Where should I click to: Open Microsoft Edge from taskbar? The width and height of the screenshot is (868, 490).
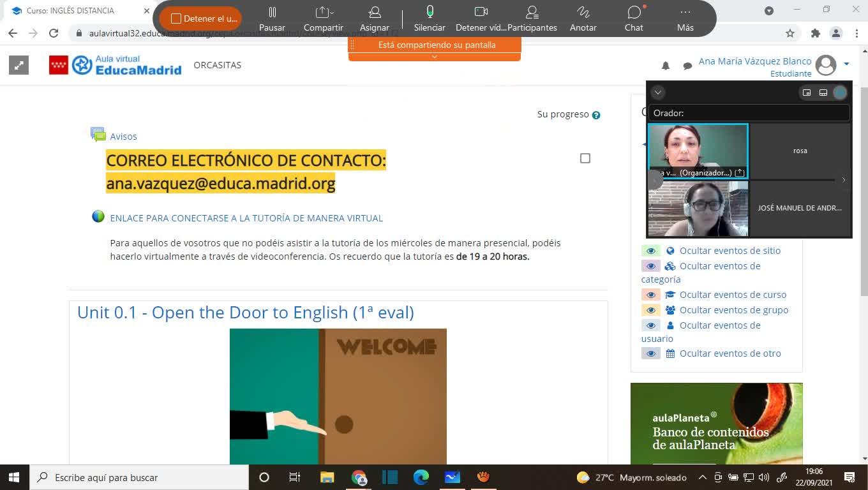click(421, 477)
